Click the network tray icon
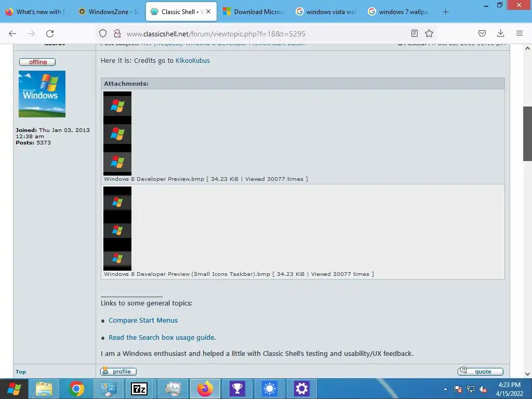This screenshot has width=532, height=399. pyautogui.click(x=471, y=389)
